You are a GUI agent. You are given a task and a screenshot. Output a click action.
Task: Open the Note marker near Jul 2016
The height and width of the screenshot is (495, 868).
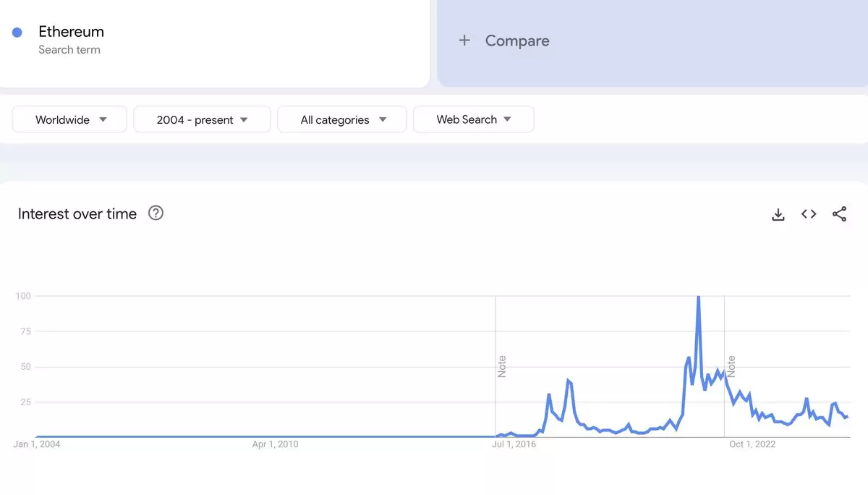[x=501, y=367]
